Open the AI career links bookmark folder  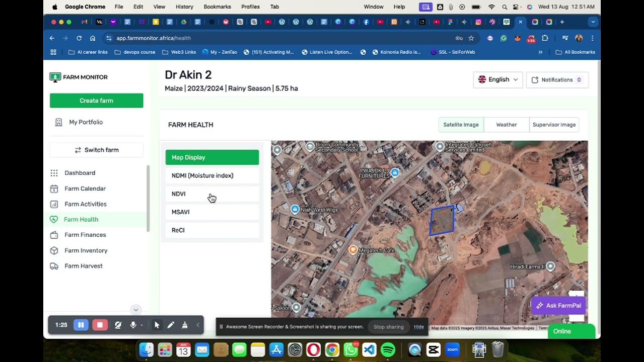click(88, 52)
